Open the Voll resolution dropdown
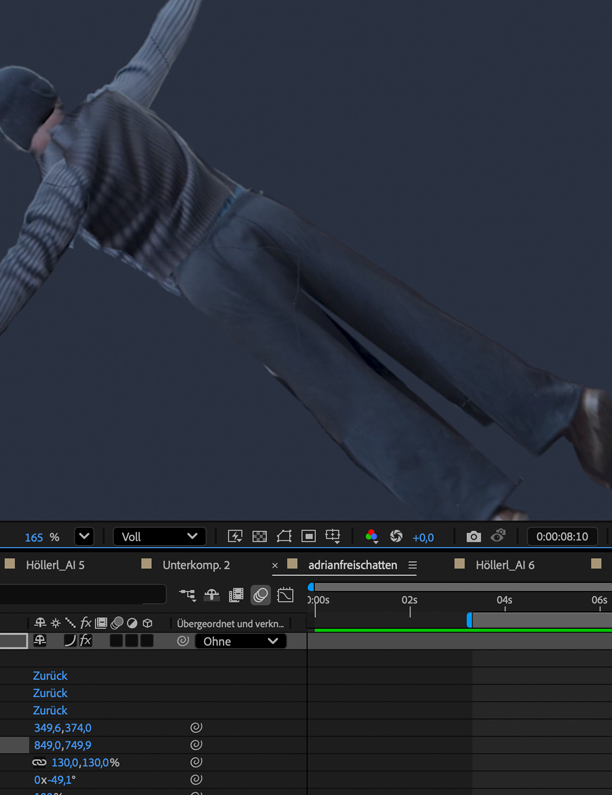This screenshot has height=795, width=612. point(159,537)
